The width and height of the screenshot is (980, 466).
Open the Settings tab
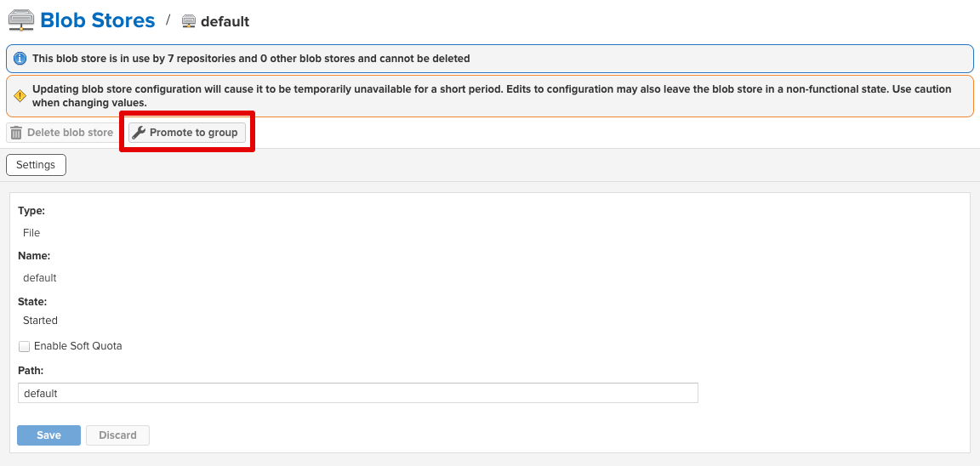coord(36,165)
